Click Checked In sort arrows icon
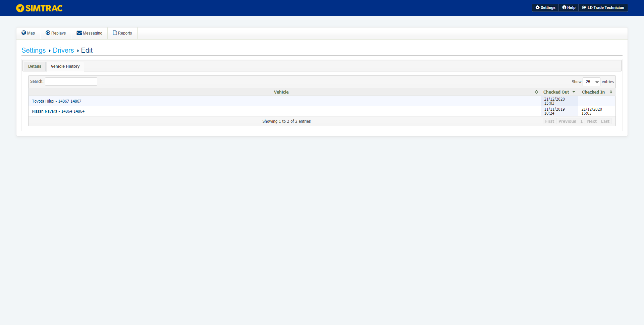644x325 pixels. 611,92
